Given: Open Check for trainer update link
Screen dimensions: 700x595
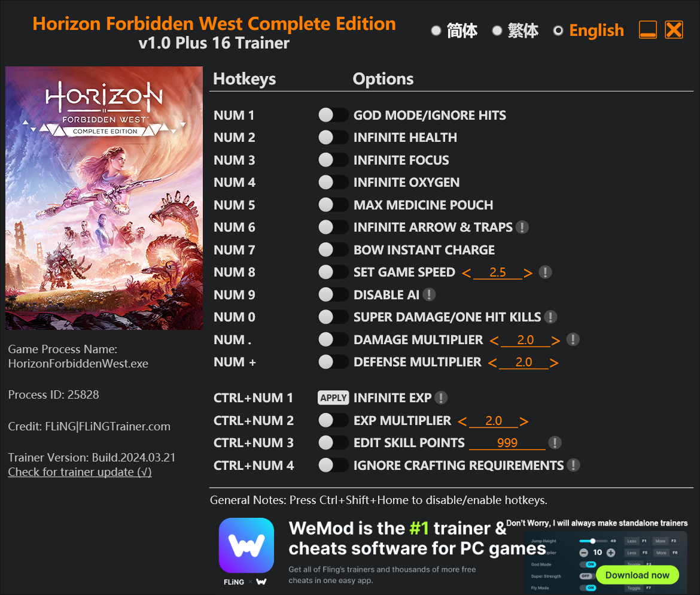Looking at the screenshot, I should pyautogui.click(x=80, y=472).
